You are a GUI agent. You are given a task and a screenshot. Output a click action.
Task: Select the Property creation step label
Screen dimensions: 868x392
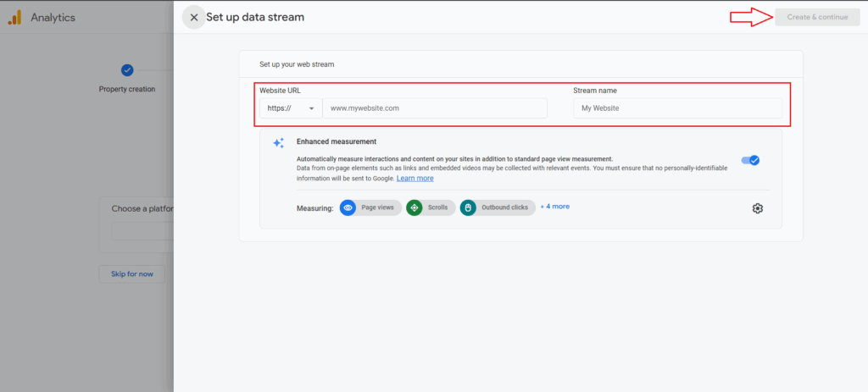coord(127,89)
